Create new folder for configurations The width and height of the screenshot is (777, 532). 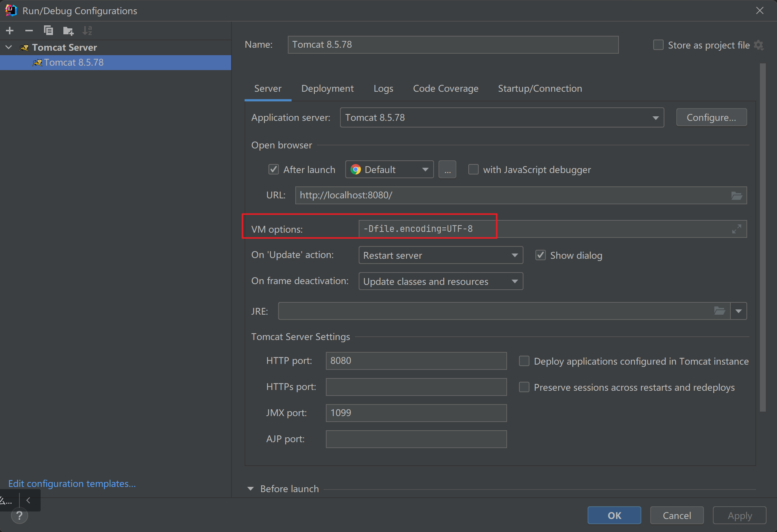point(68,31)
